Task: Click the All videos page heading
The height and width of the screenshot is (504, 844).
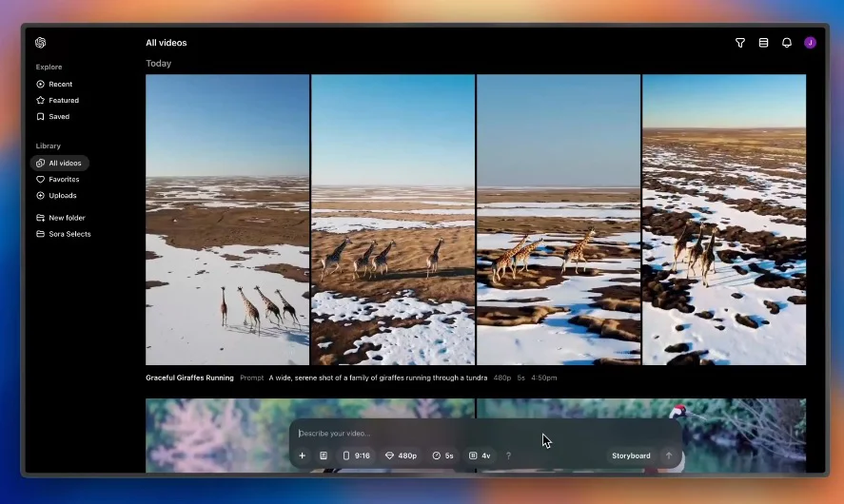Action: [x=167, y=43]
